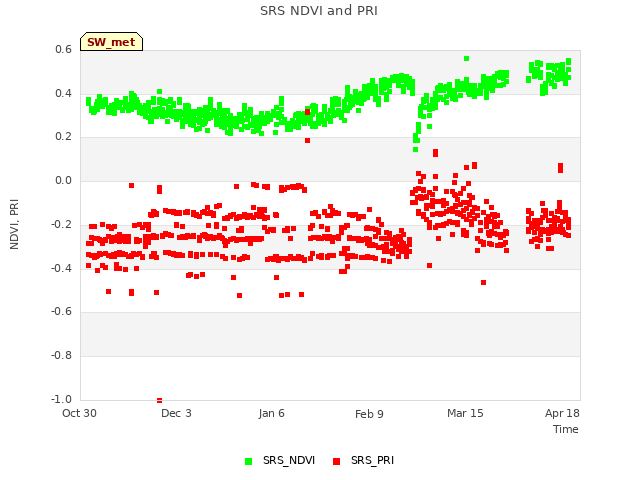Click the chart title SRS NDVI and PRI
Viewport: 640px width, 480px height.
pos(319,11)
